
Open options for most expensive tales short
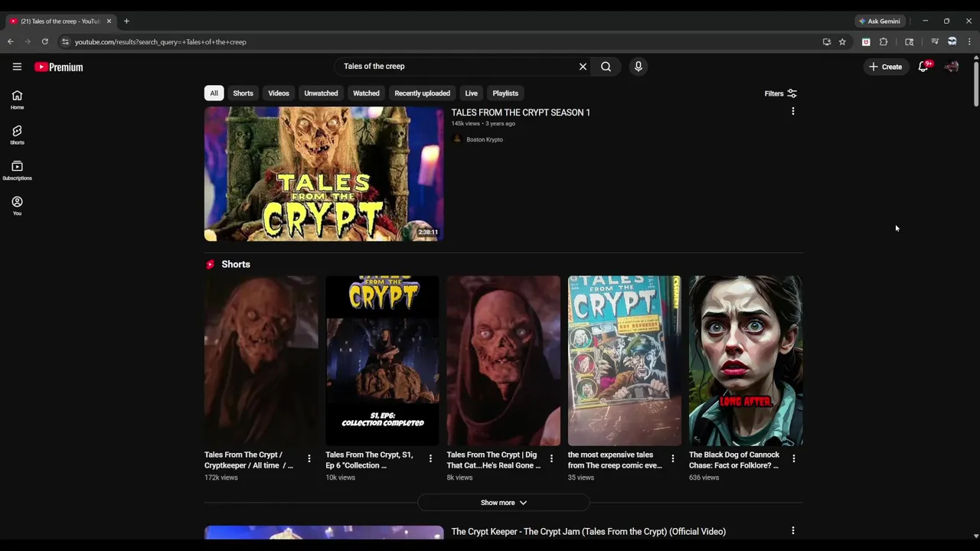pyautogui.click(x=673, y=458)
